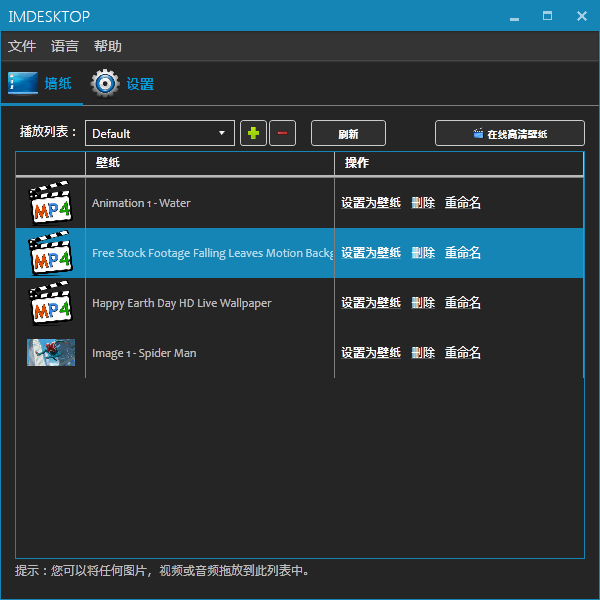Screen dimensions: 600x600
Task: Switch to the 墙纸 wallpaper tab
Action: point(41,84)
